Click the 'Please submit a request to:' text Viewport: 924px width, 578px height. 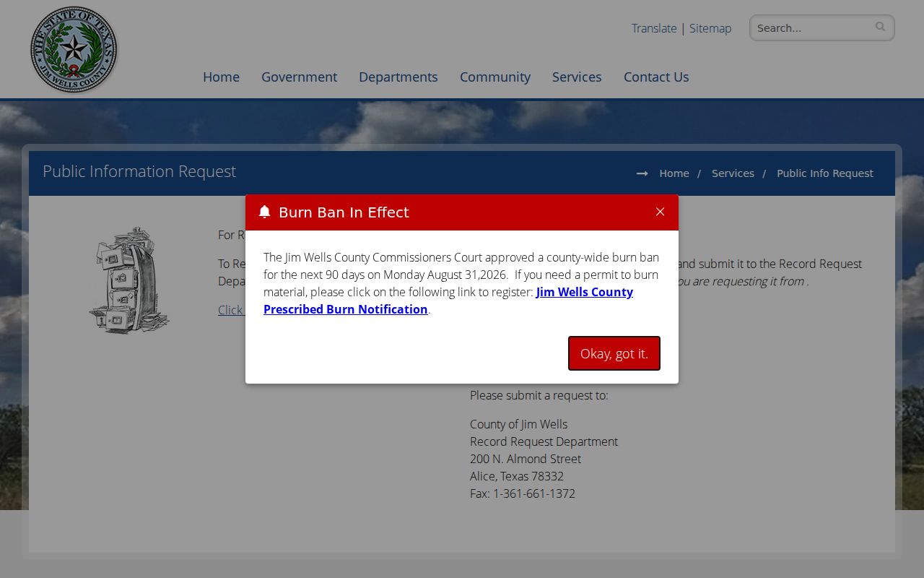pyautogui.click(x=539, y=395)
